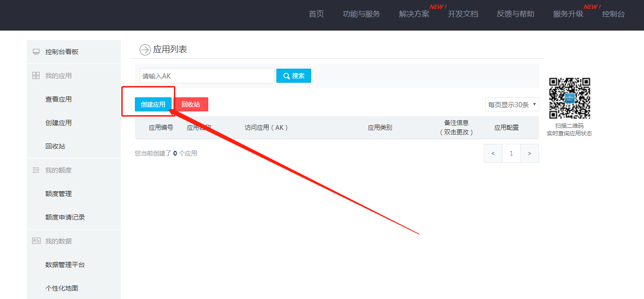Click the monitor icon beside 控制台看板
The width and height of the screenshot is (644, 299).
tap(36, 52)
